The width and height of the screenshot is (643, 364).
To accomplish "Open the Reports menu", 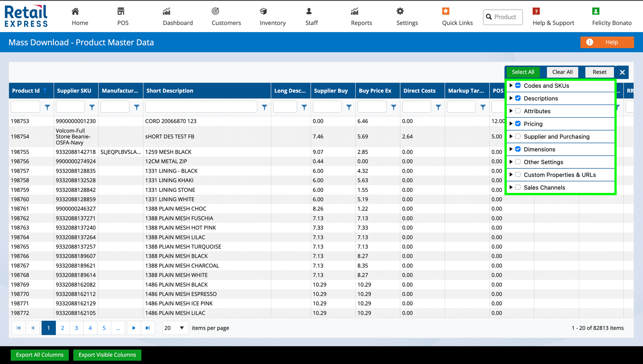I will [361, 17].
